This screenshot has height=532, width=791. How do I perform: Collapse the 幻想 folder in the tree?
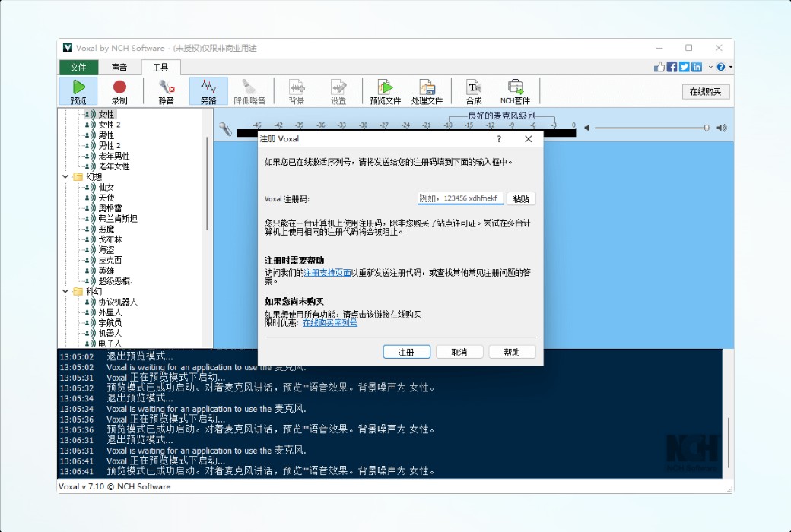[65, 176]
